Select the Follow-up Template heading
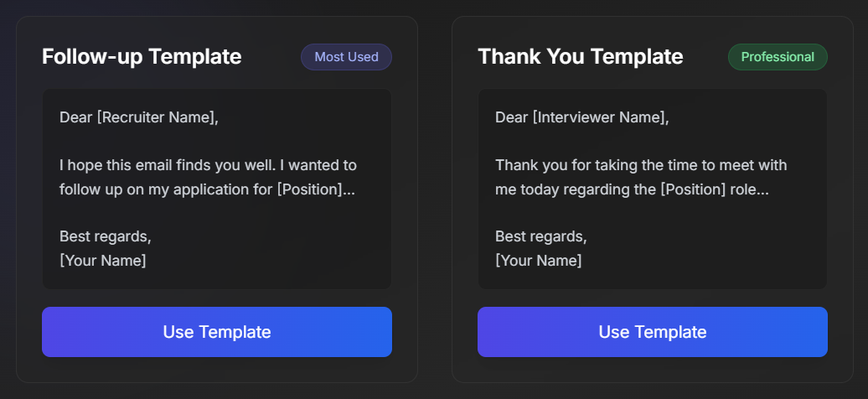The image size is (868, 399). click(x=142, y=57)
